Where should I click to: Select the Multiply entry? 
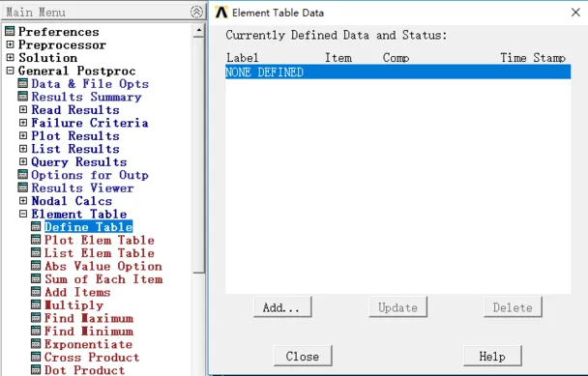point(73,305)
